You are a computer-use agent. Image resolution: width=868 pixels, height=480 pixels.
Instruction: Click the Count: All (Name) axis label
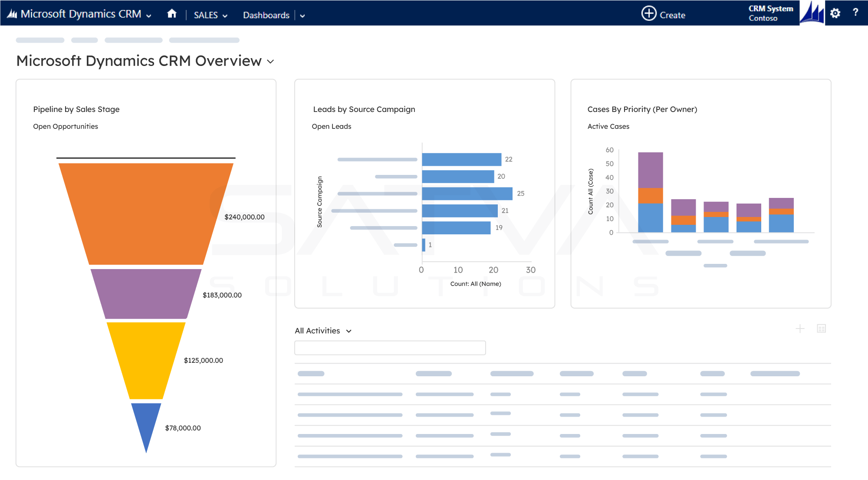476,284
